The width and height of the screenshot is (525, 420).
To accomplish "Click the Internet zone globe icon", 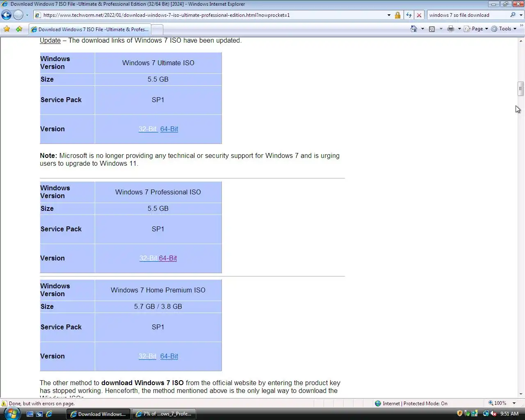I will pos(378,403).
